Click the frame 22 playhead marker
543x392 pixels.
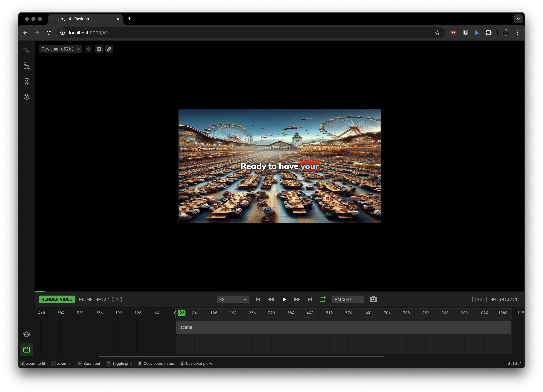182,313
